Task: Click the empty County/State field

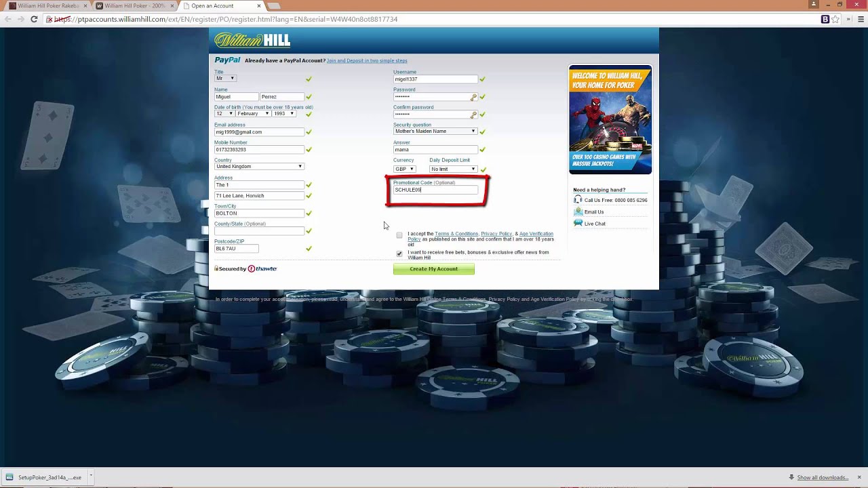Action: (x=259, y=231)
